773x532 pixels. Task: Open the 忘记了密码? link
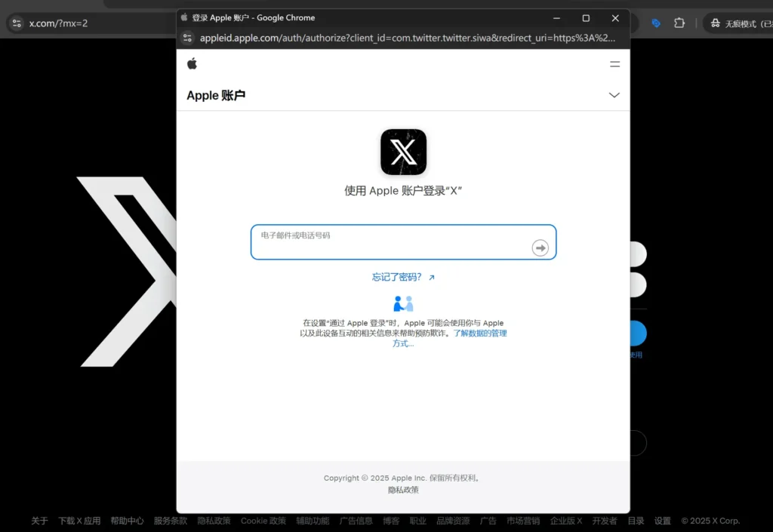coord(403,277)
